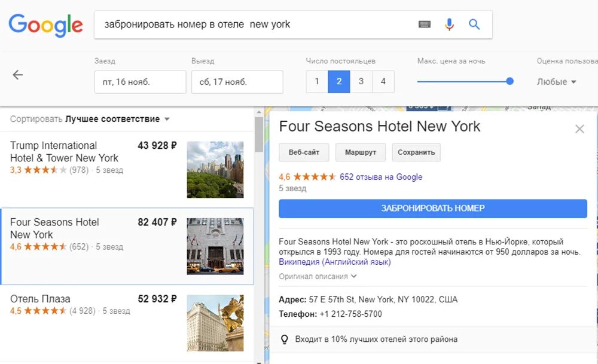Click phone number +1 212-758-5700
Image resolution: width=598 pixels, height=364 pixels.
(x=350, y=314)
